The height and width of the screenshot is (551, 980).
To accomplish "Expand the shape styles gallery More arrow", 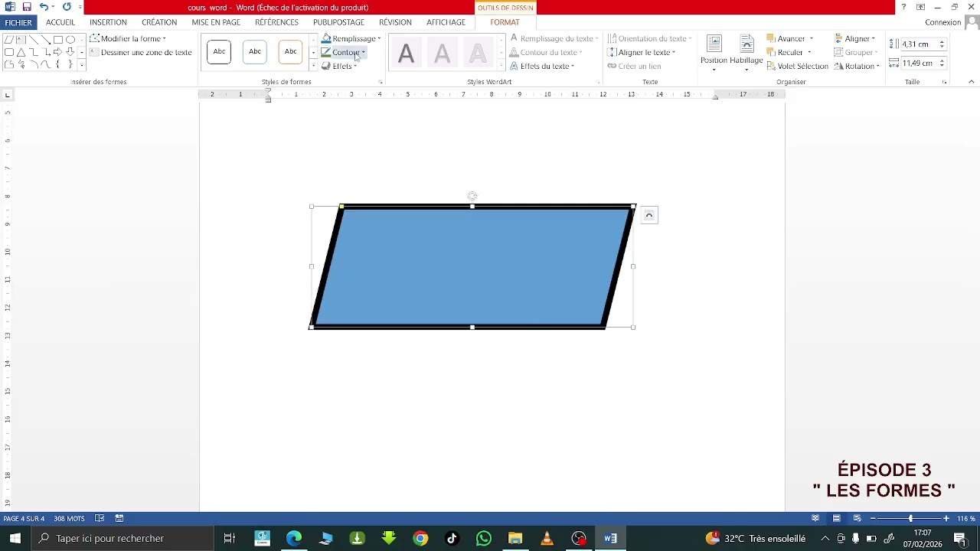I will [x=313, y=66].
